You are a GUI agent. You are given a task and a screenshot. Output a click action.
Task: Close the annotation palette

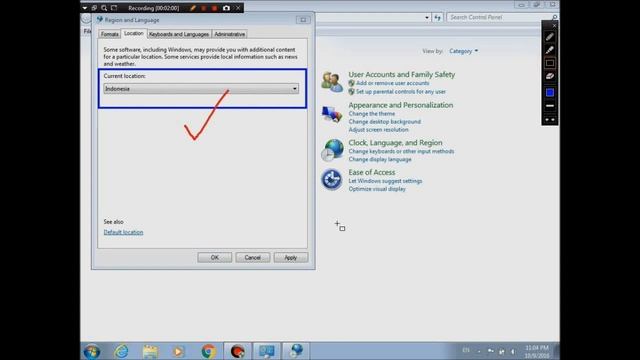[554, 26]
